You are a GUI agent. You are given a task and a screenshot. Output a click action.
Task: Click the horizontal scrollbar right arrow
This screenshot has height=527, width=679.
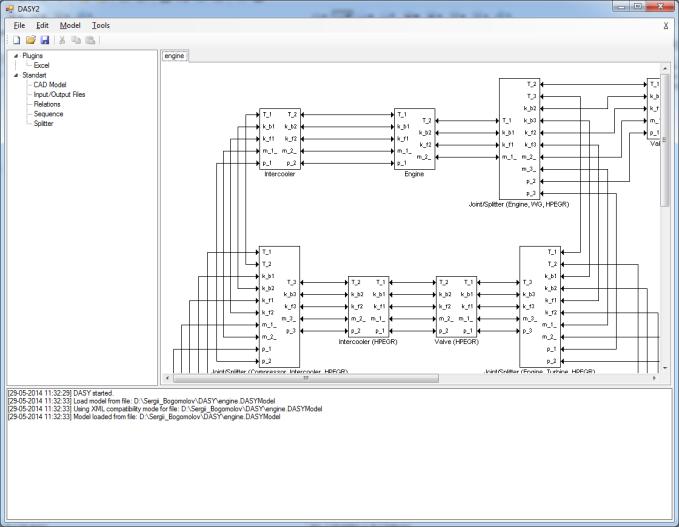pos(654,378)
